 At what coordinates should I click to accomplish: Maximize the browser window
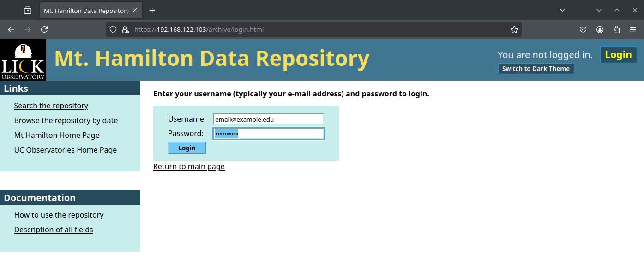(x=617, y=10)
